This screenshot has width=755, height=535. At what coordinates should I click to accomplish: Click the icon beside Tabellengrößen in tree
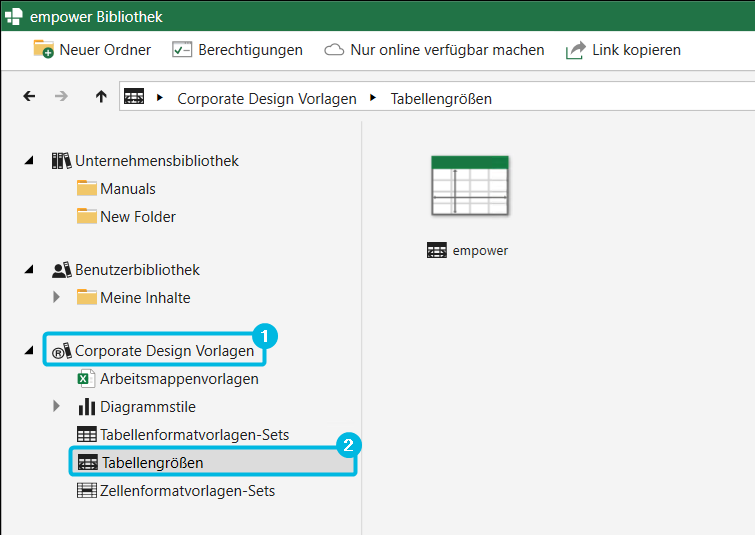(x=88, y=462)
